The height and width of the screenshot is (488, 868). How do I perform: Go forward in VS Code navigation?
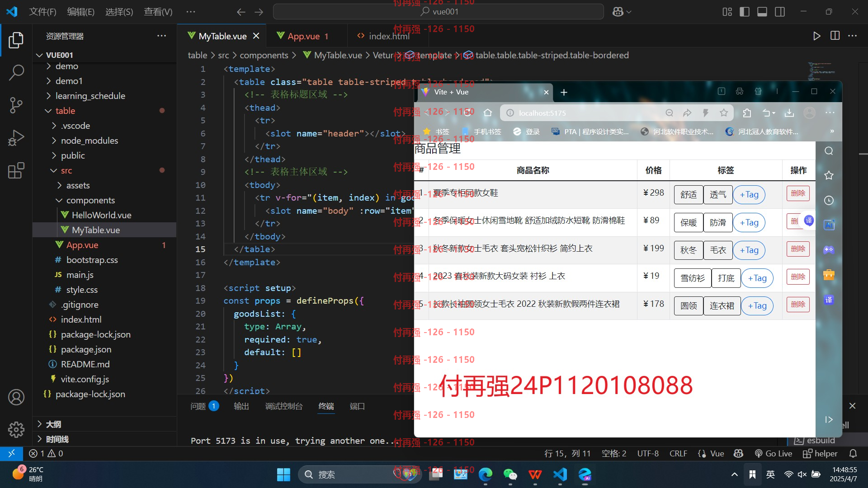click(x=259, y=12)
